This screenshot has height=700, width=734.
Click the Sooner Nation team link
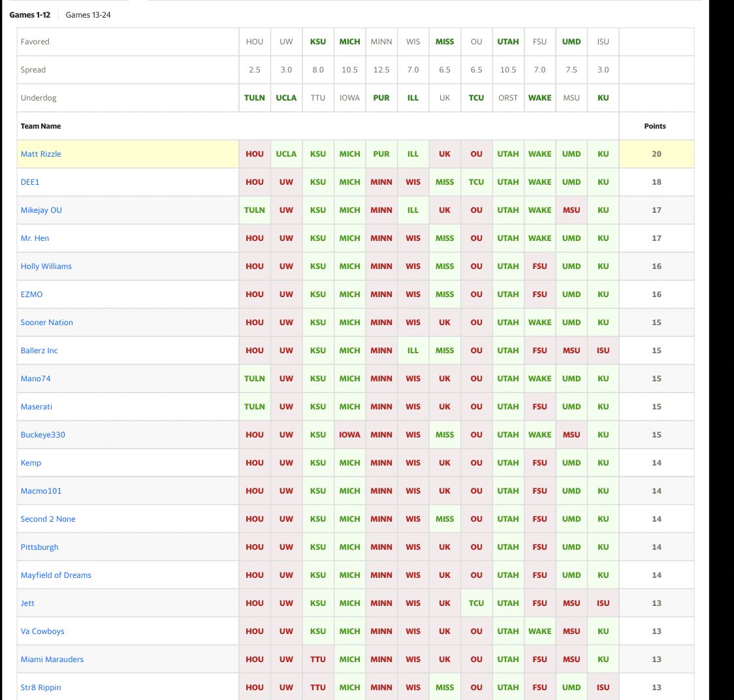pos(47,323)
